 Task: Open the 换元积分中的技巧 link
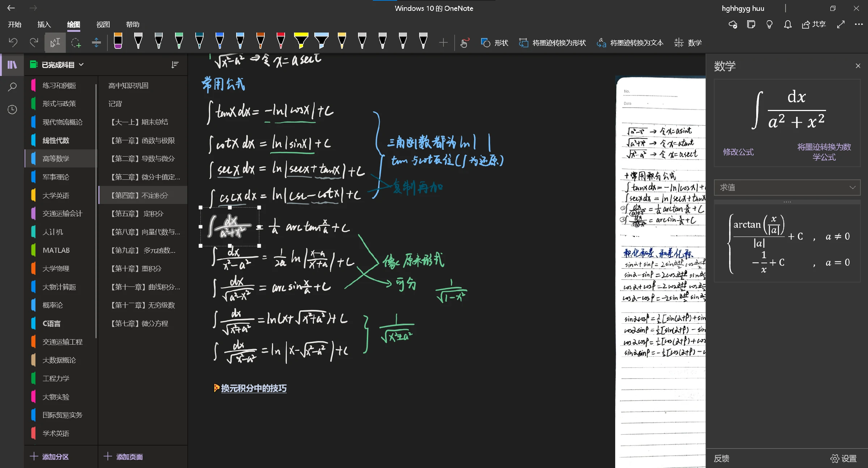pyautogui.click(x=254, y=388)
